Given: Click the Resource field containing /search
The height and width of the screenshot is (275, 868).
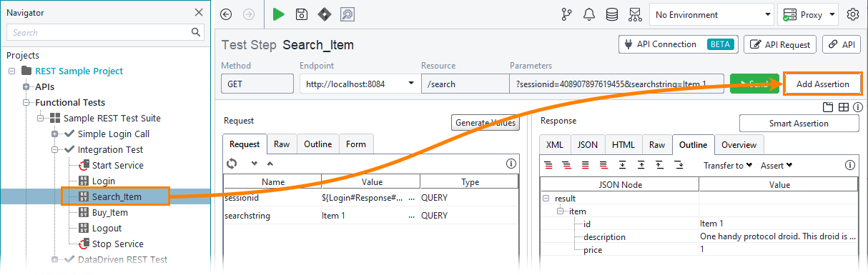Looking at the screenshot, I should tap(465, 84).
